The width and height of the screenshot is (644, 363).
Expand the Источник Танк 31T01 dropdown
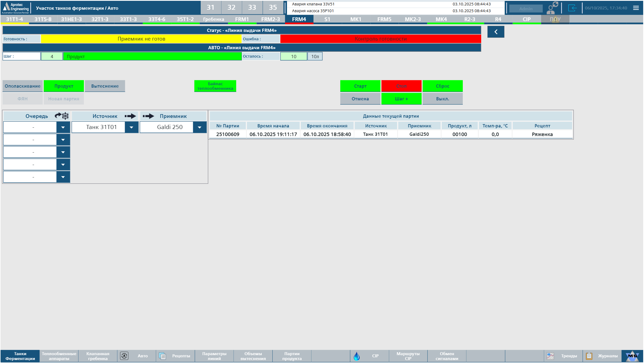[131, 127]
